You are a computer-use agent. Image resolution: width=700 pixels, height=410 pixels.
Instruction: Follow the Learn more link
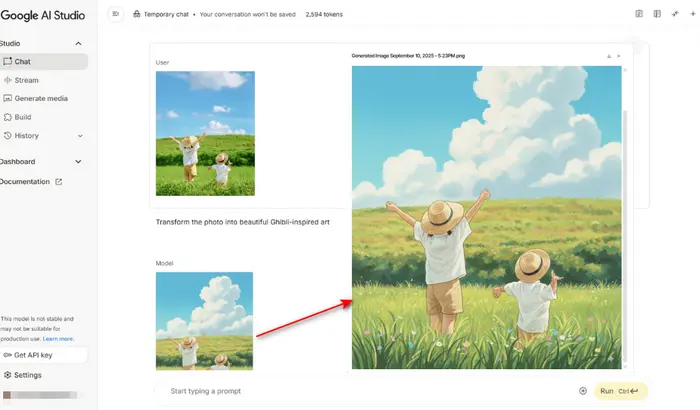pos(58,339)
